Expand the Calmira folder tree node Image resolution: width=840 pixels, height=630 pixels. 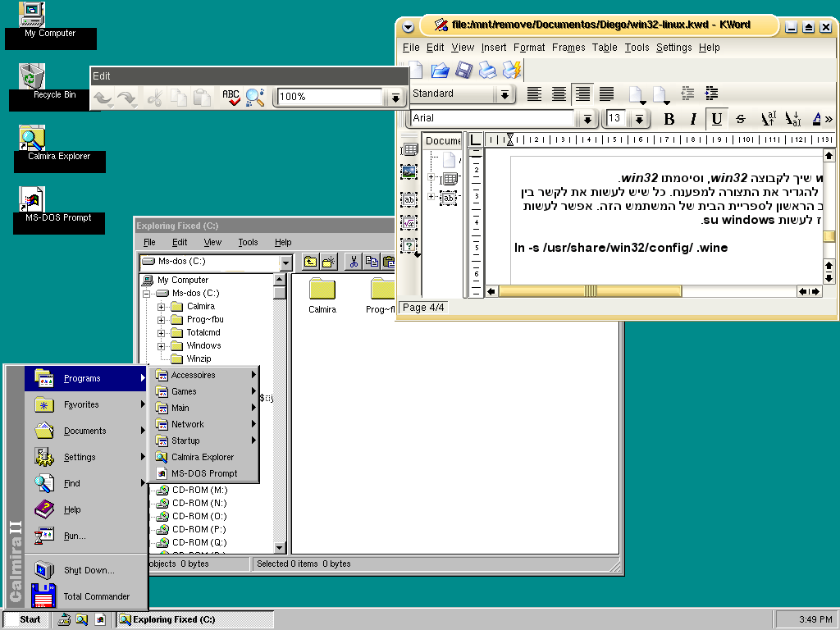(161, 307)
